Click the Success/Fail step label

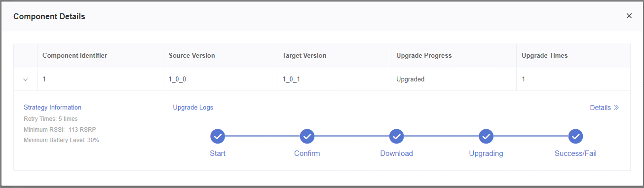(576, 153)
